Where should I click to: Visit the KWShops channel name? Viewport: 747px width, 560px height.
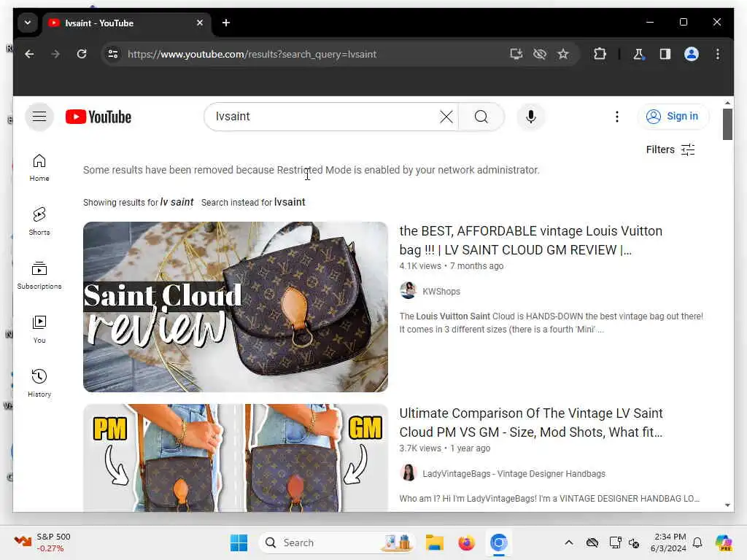[441, 292]
